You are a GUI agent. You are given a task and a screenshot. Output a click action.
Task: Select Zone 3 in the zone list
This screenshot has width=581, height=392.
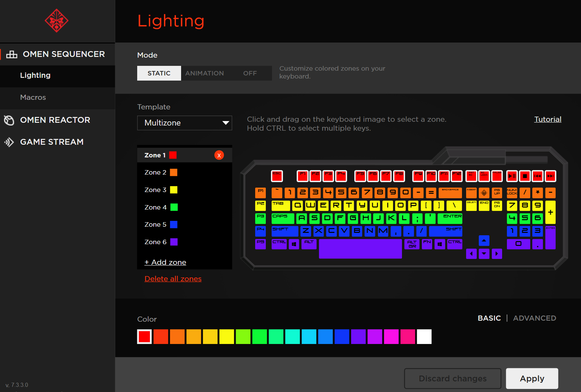click(185, 190)
